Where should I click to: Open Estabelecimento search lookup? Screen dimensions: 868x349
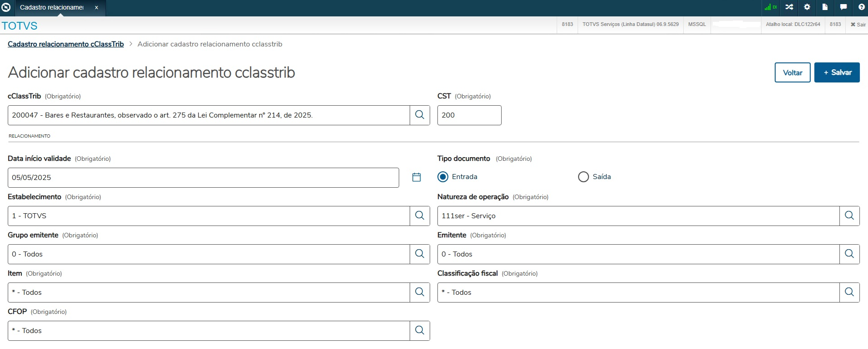tap(420, 216)
